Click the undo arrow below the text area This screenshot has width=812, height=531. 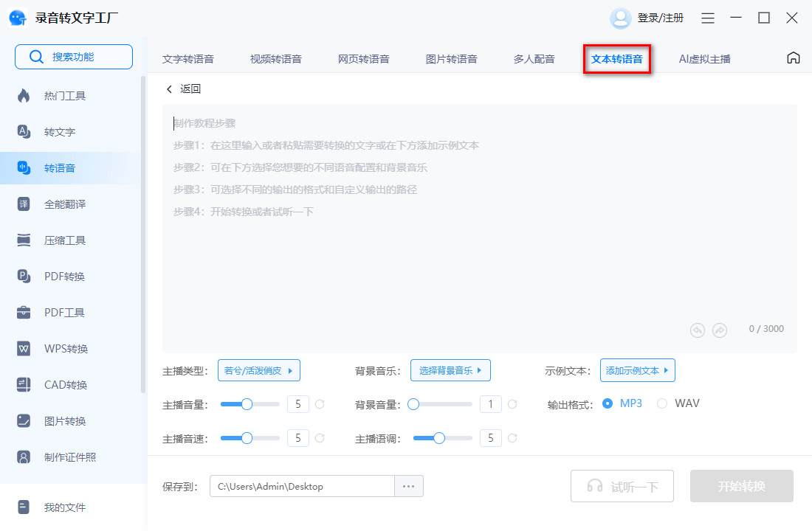[697, 330]
